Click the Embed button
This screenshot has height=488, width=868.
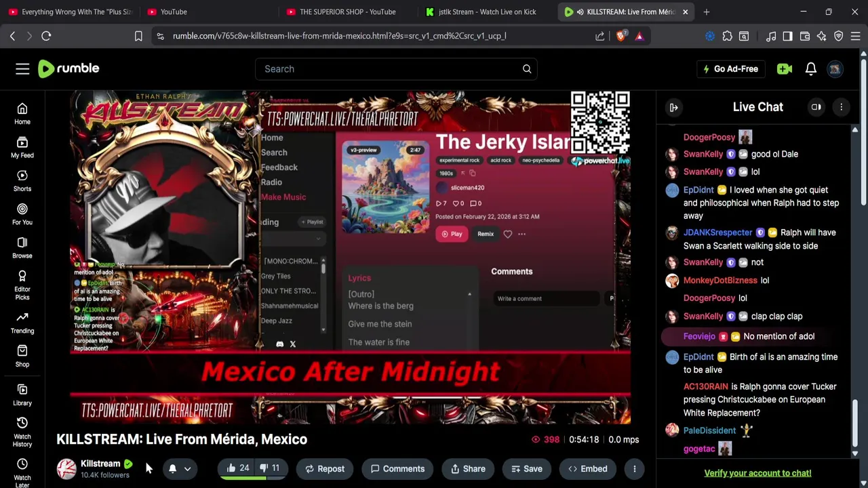(x=588, y=468)
